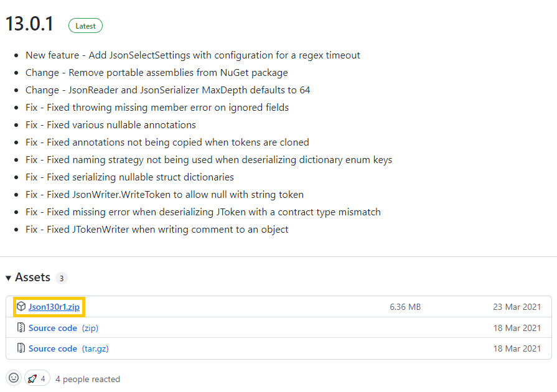
Task: Click the file icon beside Source code (tar.gz)
Action: [21, 348]
